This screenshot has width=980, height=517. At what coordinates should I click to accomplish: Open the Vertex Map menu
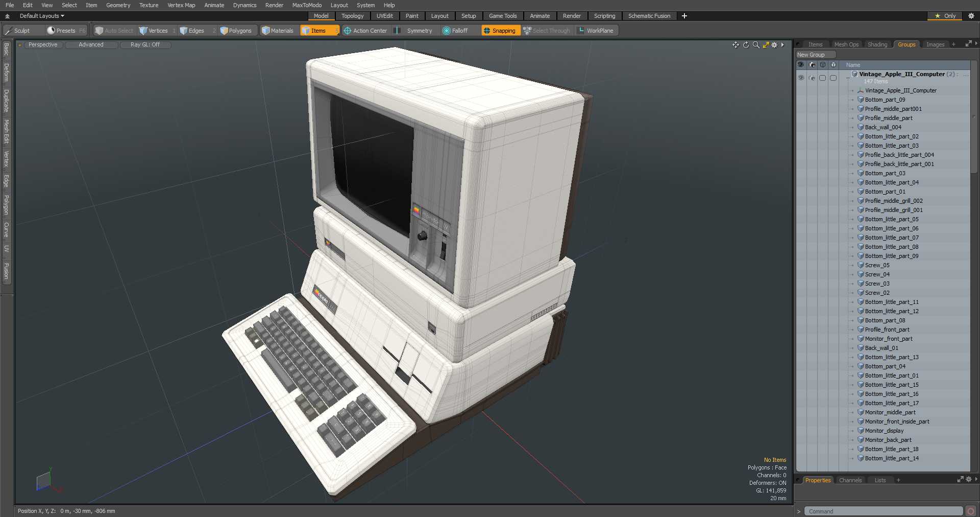coord(181,5)
